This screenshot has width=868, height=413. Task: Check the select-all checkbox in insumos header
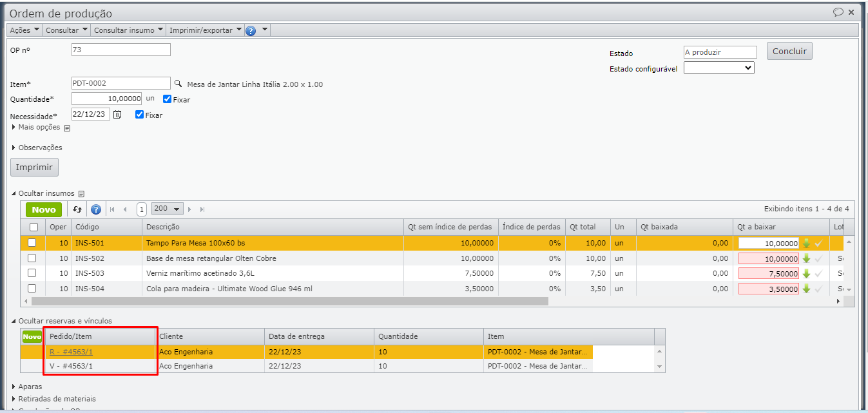tap(34, 227)
